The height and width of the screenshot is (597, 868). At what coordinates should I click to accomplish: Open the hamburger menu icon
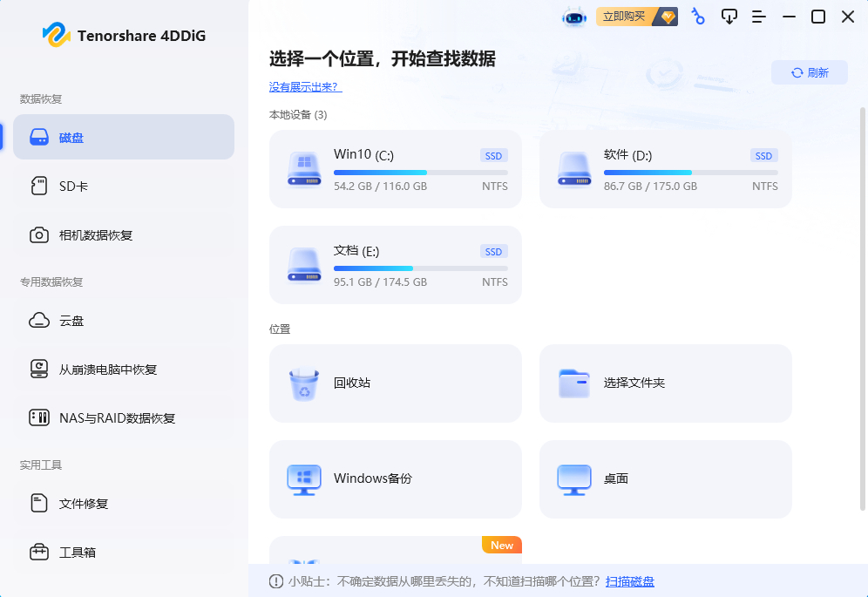pyautogui.click(x=758, y=17)
